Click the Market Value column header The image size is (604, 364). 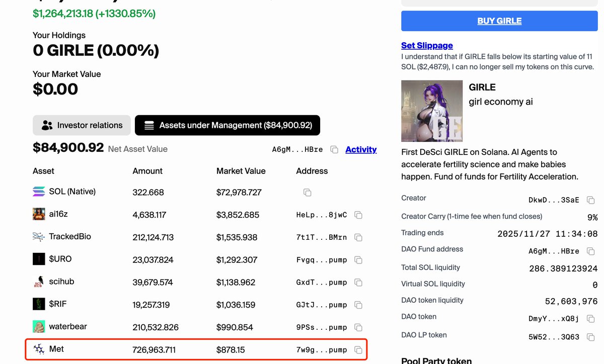(241, 171)
